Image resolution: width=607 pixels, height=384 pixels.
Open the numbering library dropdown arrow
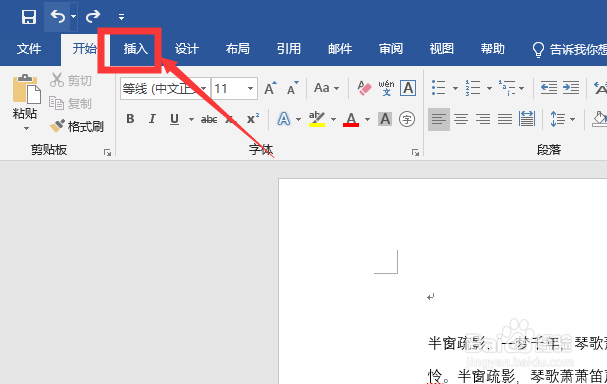[489, 89]
